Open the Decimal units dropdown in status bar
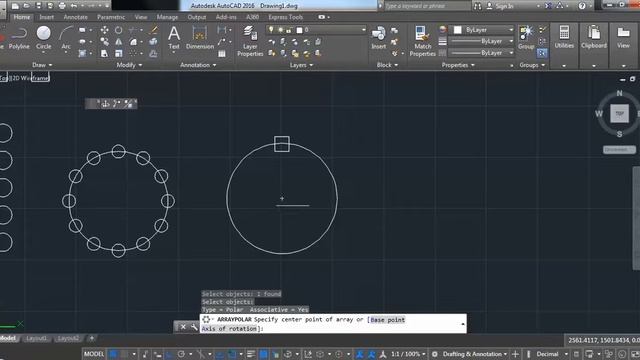Screen dimensions: 640x360 552,354
